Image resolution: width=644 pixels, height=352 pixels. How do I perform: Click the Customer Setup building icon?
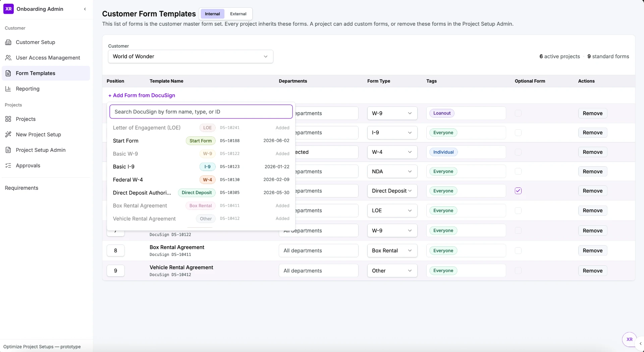8,42
